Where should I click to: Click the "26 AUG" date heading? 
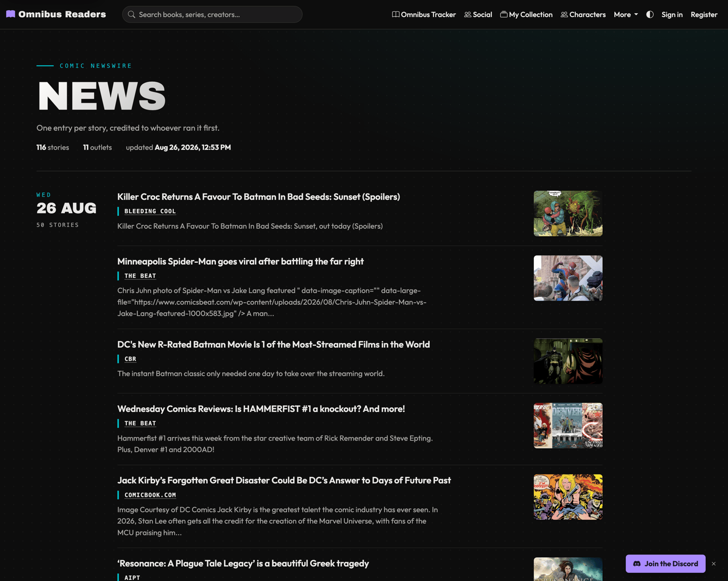point(66,208)
